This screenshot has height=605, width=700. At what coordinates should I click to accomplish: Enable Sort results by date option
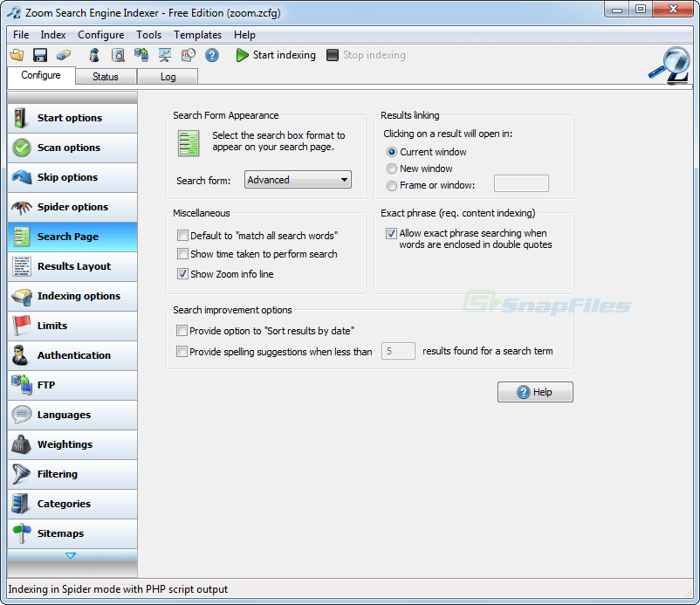pos(182,331)
